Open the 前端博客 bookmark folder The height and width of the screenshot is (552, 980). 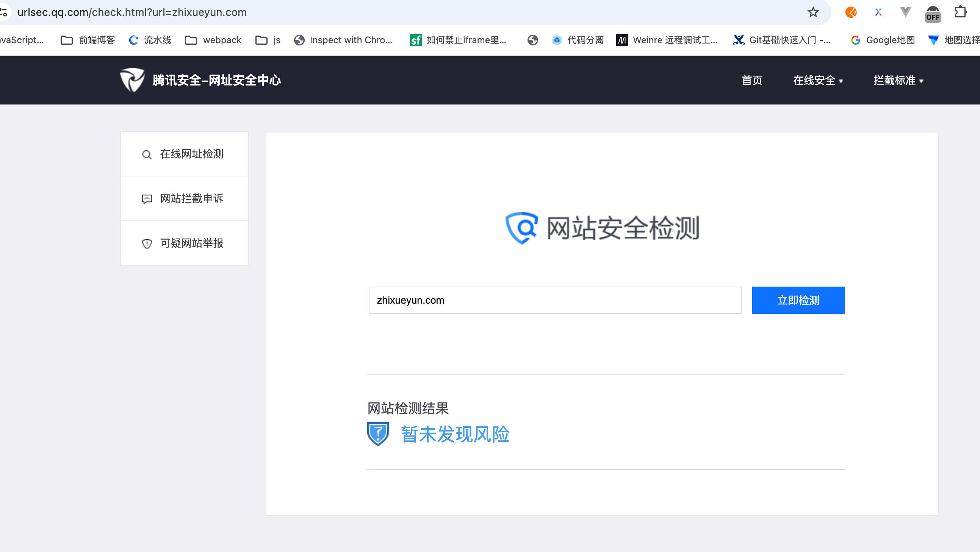tap(88, 40)
